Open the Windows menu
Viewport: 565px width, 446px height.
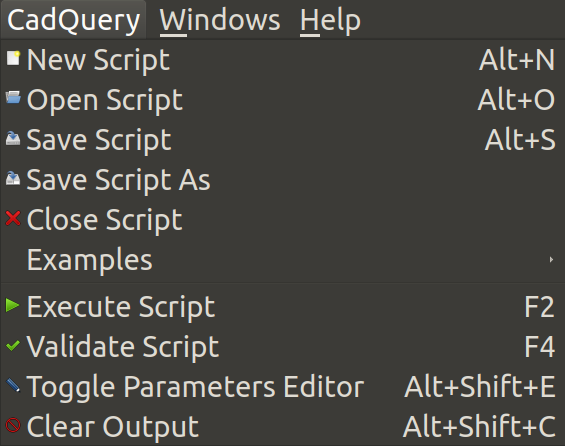point(220,20)
